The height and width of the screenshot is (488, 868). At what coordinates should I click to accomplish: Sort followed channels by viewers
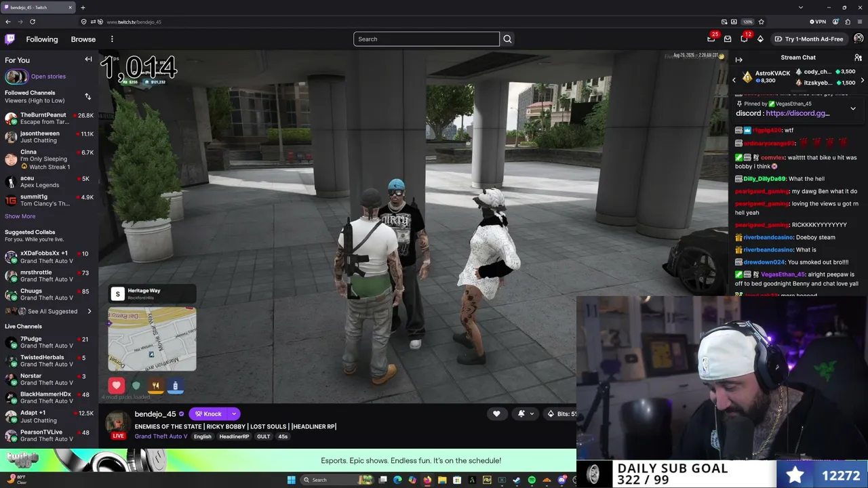click(87, 97)
